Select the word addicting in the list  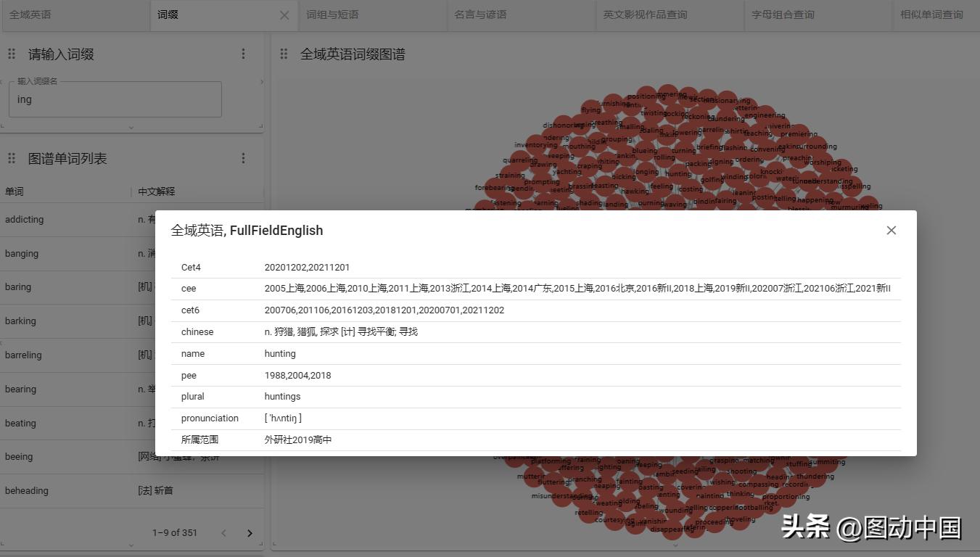pos(24,219)
